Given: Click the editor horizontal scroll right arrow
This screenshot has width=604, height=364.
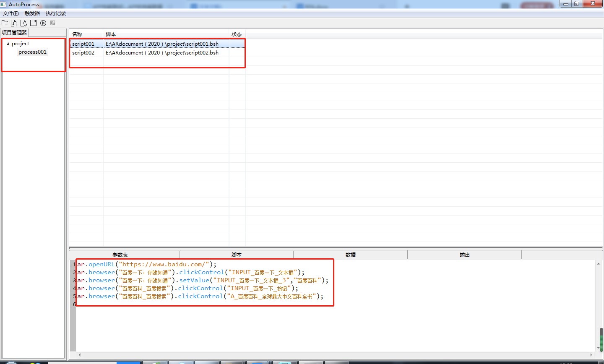Looking at the screenshot, I should point(591,355).
